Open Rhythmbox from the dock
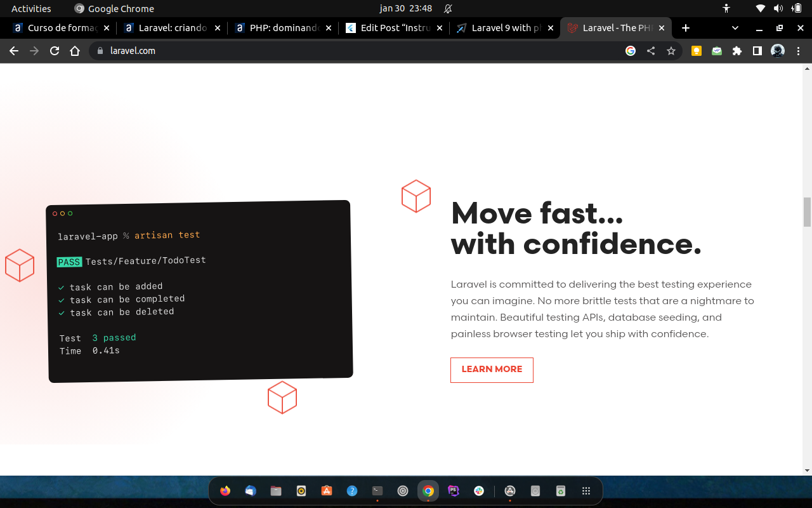The height and width of the screenshot is (508, 812). click(x=301, y=491)
